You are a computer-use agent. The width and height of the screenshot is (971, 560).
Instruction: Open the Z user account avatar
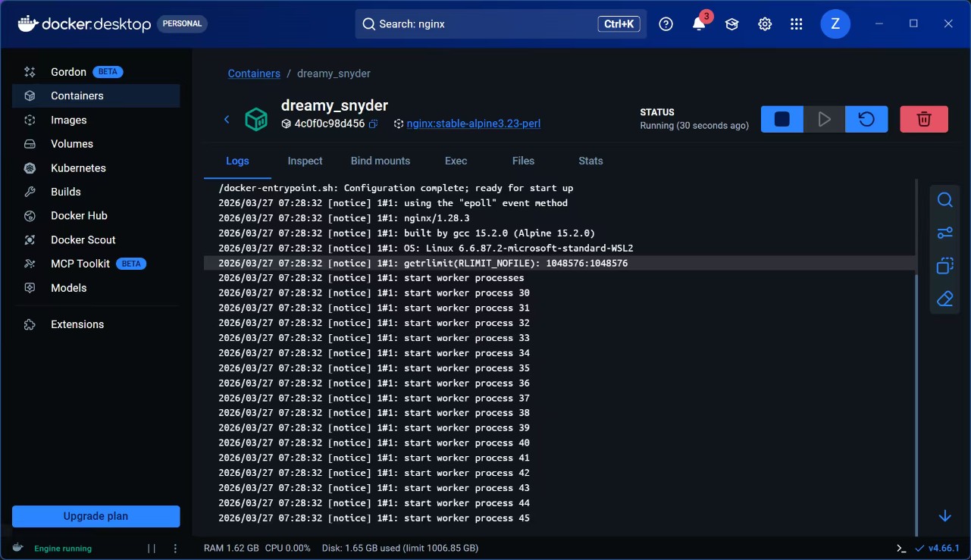835,24
